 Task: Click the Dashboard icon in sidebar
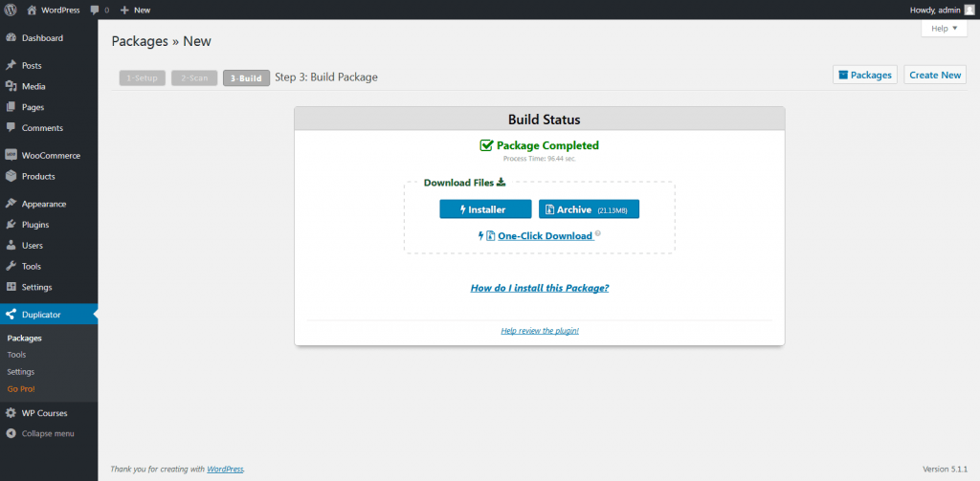pyautogui.click(x=11, y=38)
